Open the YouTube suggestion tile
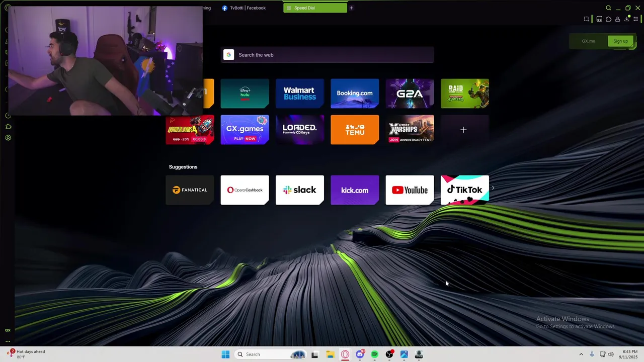The height and width of the screenshot is (362, 644). tap(410, 190)
